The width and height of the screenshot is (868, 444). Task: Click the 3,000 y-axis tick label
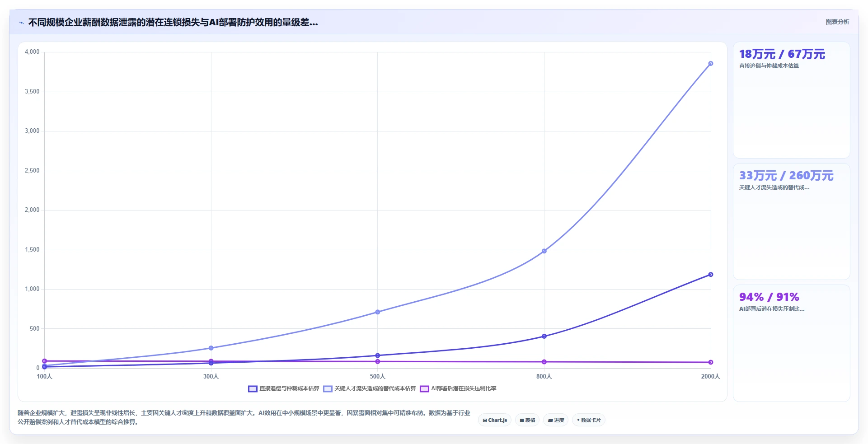pyautogui.click(x=32, y=131)
